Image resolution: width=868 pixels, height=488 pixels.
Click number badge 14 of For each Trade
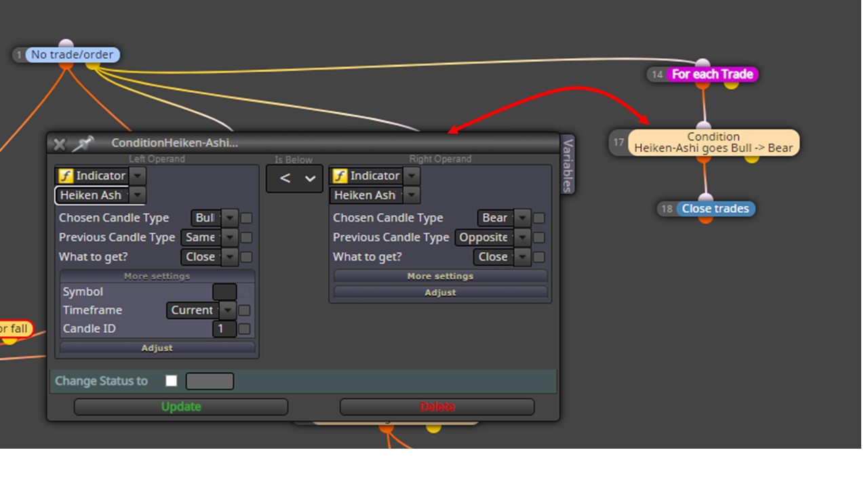point(657,75)
